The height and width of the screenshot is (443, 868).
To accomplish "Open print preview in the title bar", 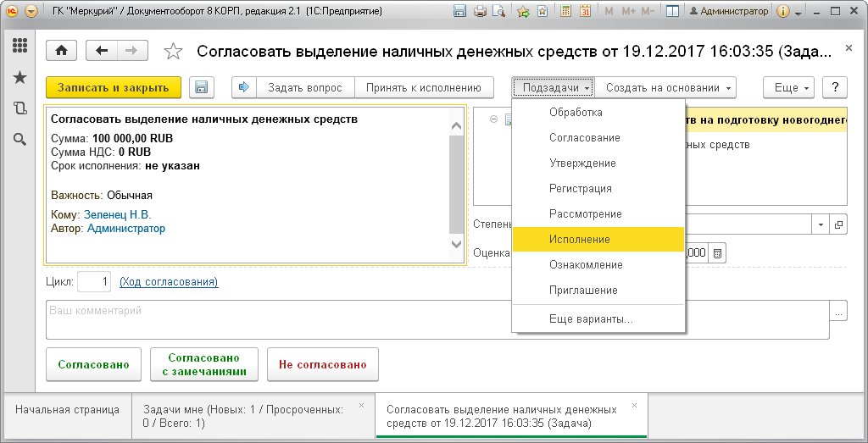I will click(499, 11).
